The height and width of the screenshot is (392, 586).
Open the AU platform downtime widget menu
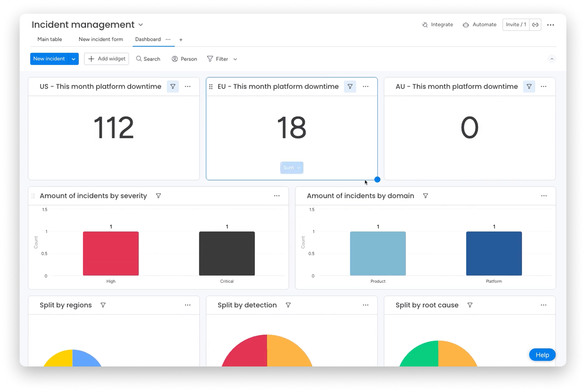(544, 86)
